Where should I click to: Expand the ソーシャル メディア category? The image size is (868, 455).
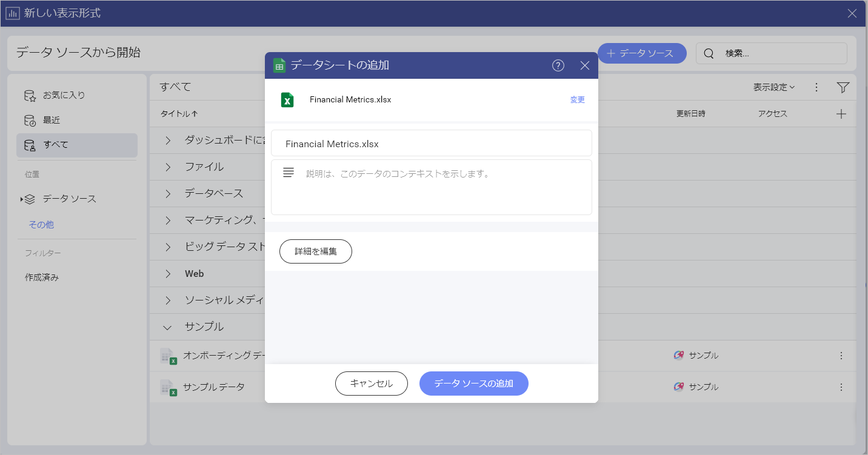point(169,301)
